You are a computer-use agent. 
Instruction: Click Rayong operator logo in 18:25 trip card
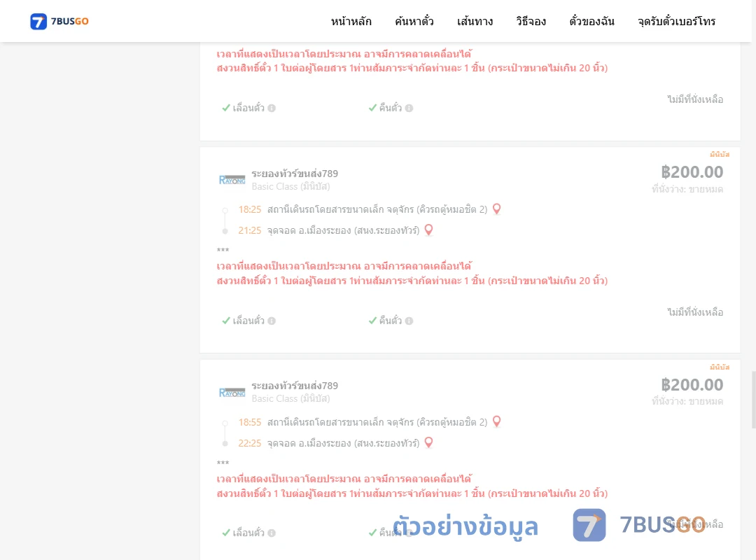click(x=232, y=180)
